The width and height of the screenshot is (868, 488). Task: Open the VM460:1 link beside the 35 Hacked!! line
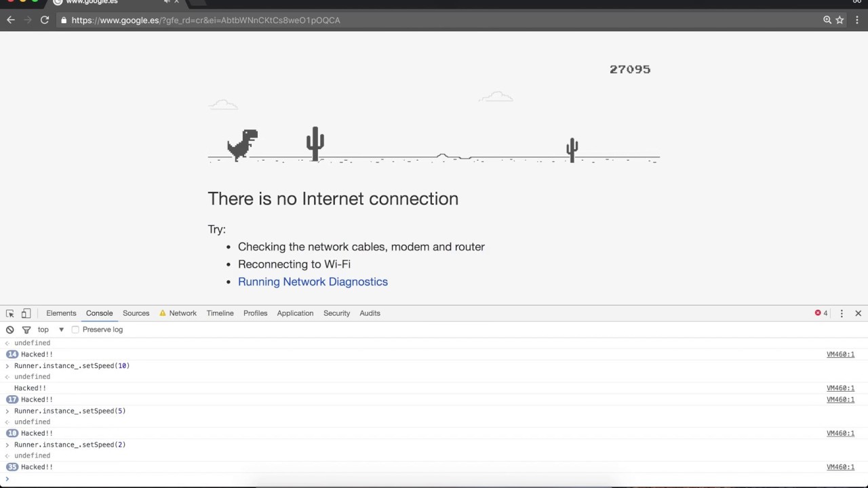point(840,467)
